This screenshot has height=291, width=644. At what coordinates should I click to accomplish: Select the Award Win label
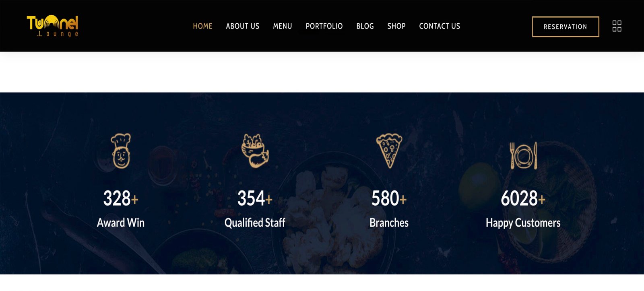point(121,223)
